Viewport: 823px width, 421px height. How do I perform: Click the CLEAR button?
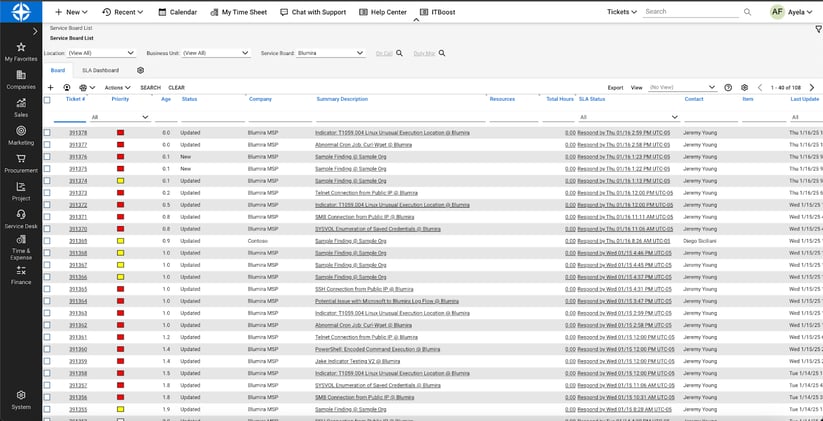tap(176, 87)
